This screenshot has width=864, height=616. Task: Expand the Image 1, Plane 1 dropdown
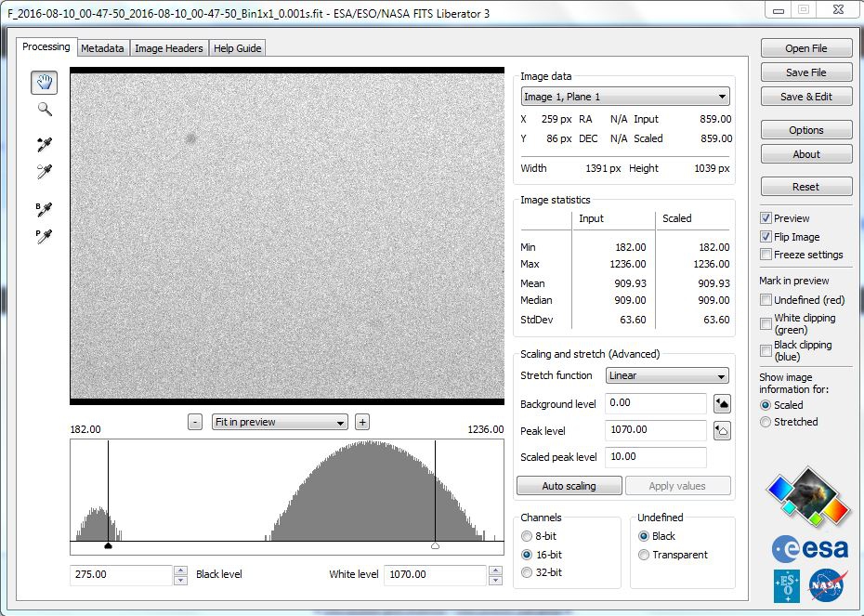(x=625, y=97)
